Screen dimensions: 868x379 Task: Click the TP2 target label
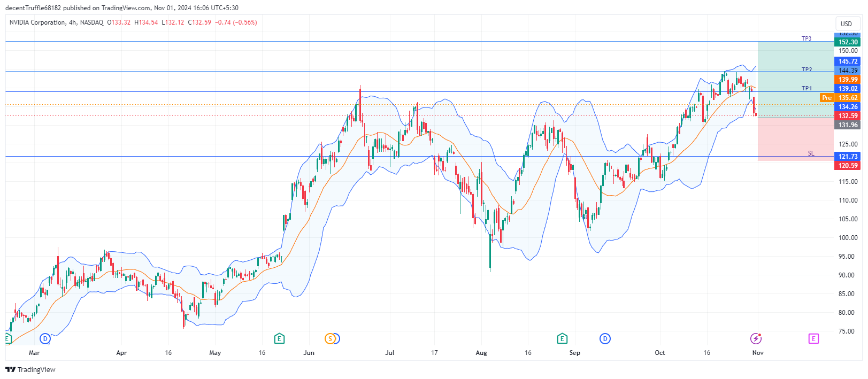806,69
